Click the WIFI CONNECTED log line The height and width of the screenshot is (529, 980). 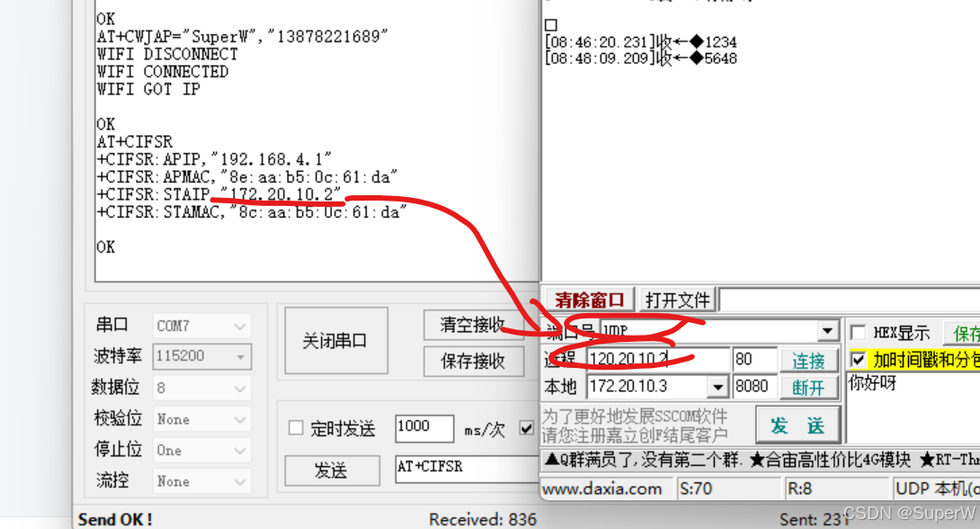163,72
